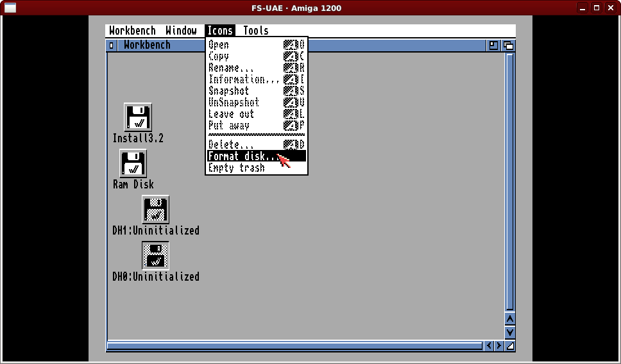
Task: Choose UnSnapshot in the Icons menu
Action: (x=257, y=102)
